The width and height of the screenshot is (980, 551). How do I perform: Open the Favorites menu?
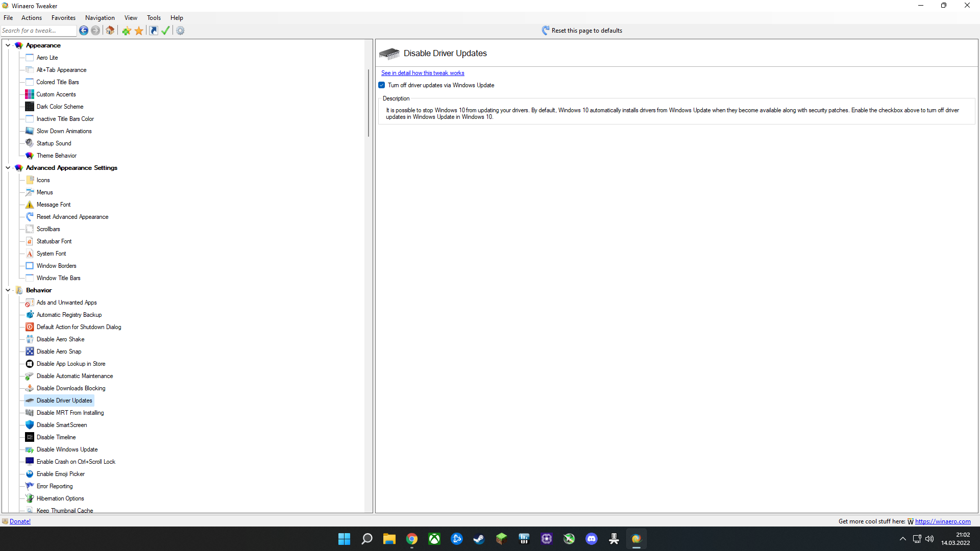point(63,18)
